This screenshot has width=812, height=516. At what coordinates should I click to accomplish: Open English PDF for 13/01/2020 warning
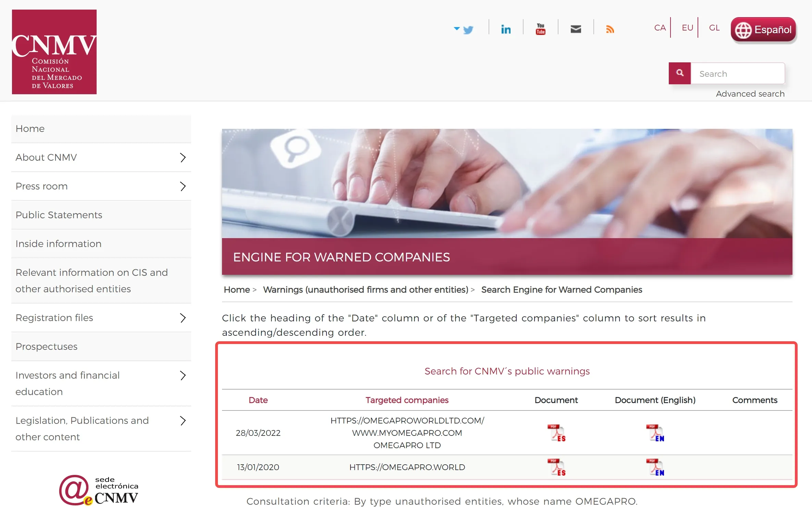click(655, 467)
